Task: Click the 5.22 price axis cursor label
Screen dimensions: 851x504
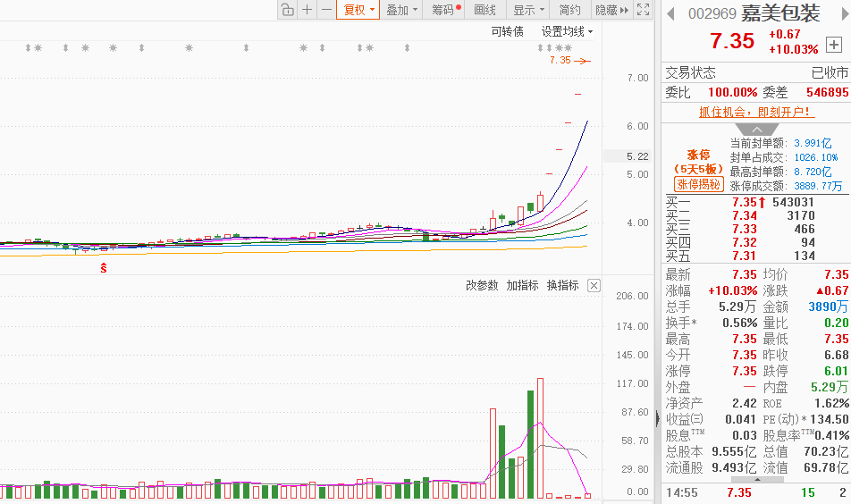Action: pos(628,156)
